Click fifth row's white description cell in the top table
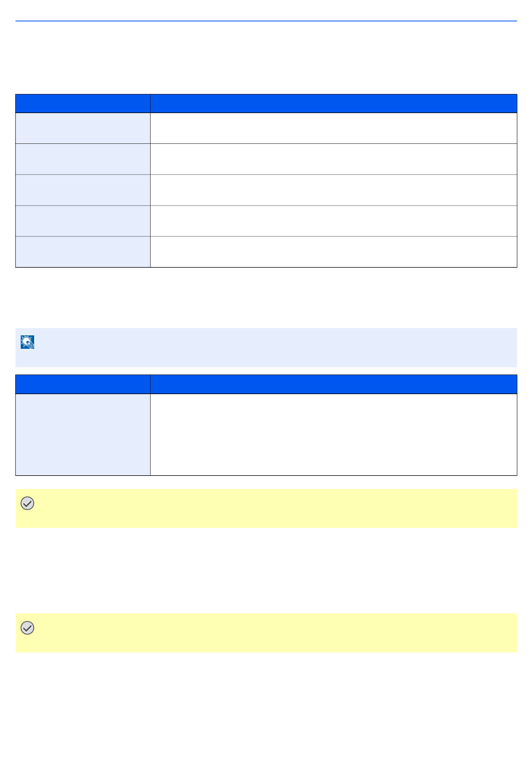The width and height of the screenshot is (532, 767). (334, 251)
